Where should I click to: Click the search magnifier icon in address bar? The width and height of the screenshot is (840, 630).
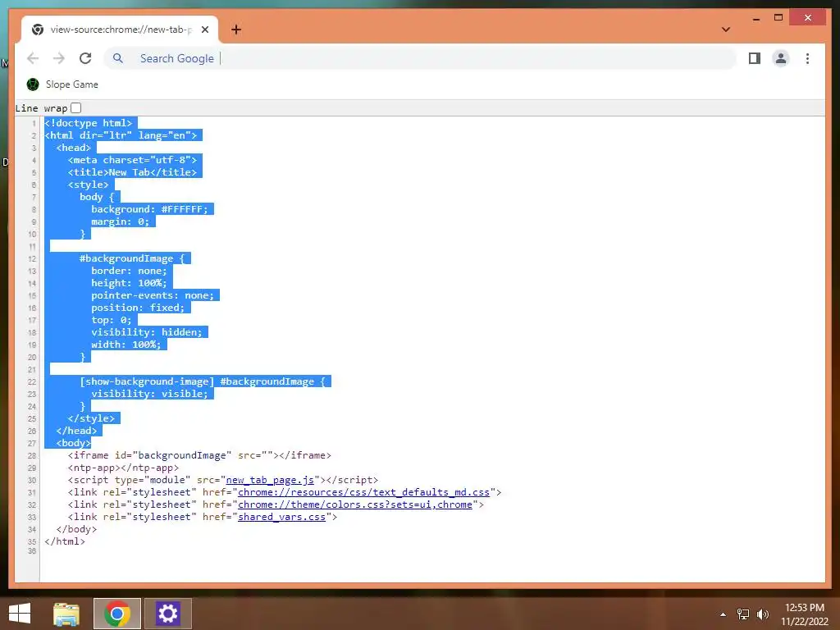(118, 58)
